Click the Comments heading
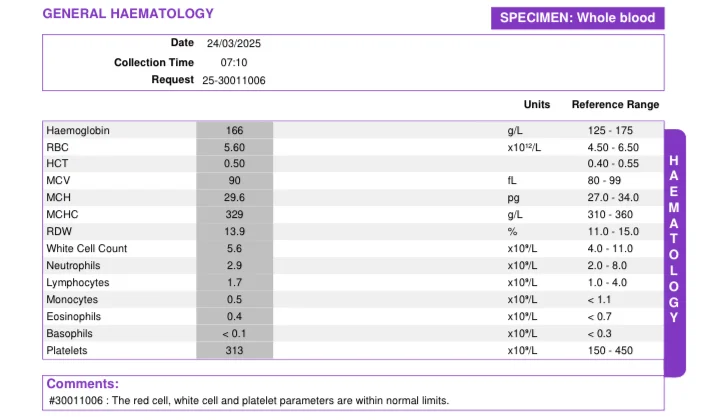Screen dimensions: 704x420 pos(83,384)
